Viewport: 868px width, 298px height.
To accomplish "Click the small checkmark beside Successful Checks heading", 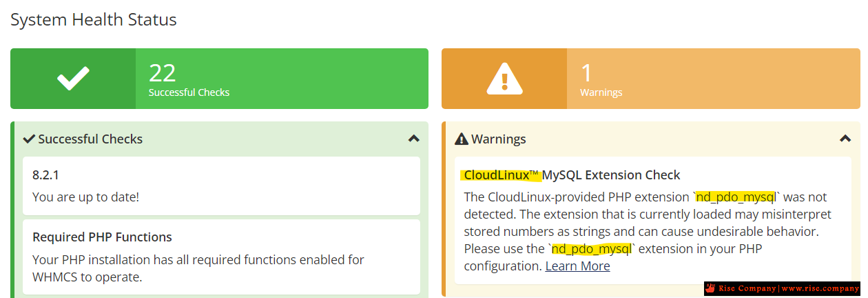I will point(29,139).
